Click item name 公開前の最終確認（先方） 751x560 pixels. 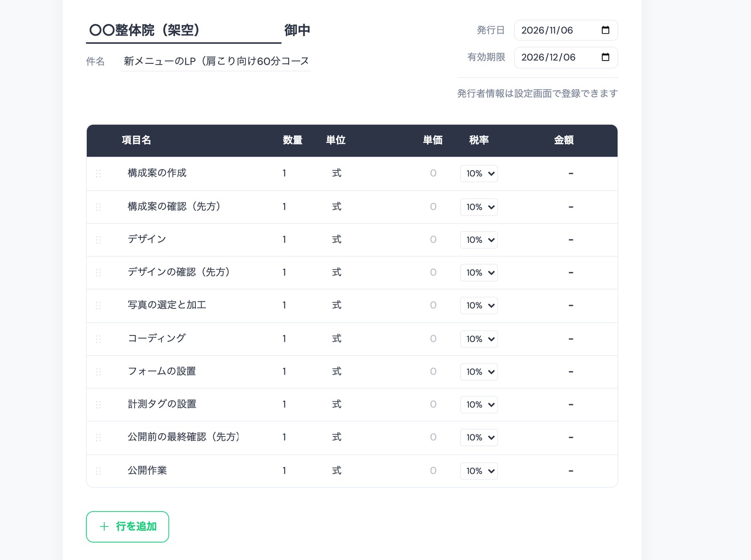184,437
